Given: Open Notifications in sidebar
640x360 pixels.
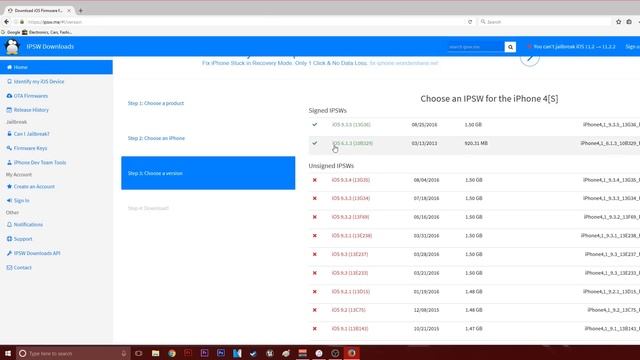Looking at the screenshot, I should pos(25,224).
